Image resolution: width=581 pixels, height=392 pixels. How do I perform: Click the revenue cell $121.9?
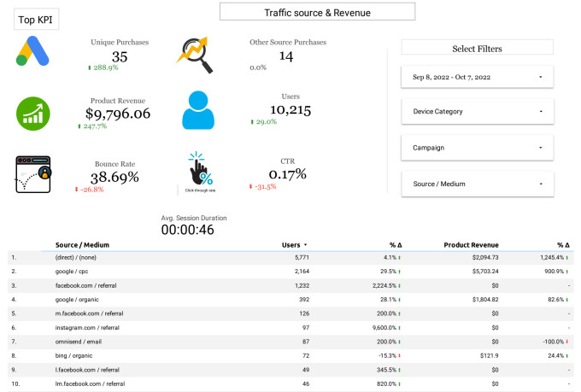pyautogui.click(x=490, y=355)
